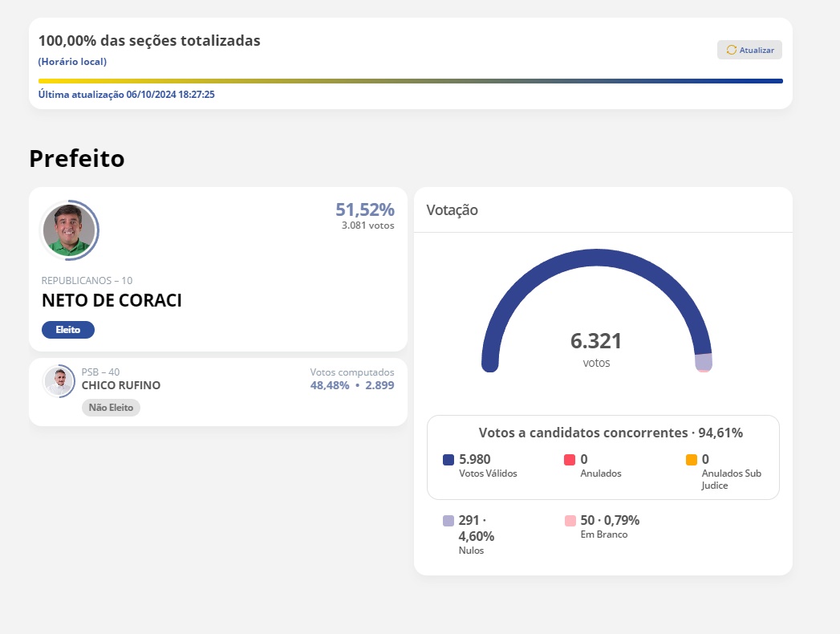Click the orange Anulados Sub Judice swatch
Viewport: 840px width, 634px height.
(x=692, y=460)
